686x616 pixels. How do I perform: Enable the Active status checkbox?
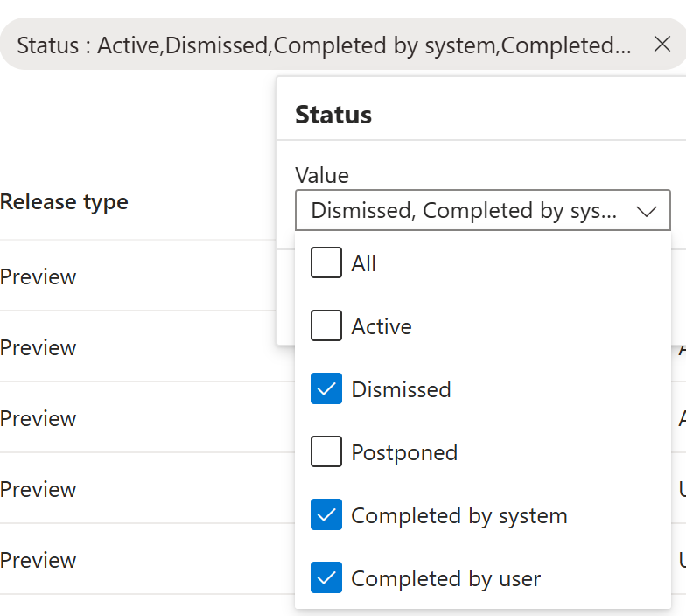(326, 326)
